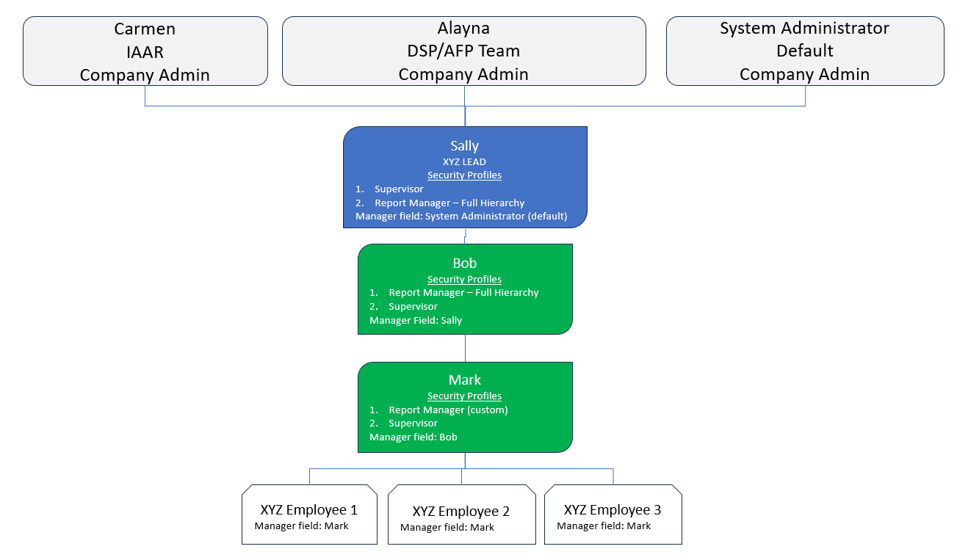Click Security Profiles heading in Bob box
This screenshot has height=560, width=968.
pyautogui.click(x=464, y=279)
